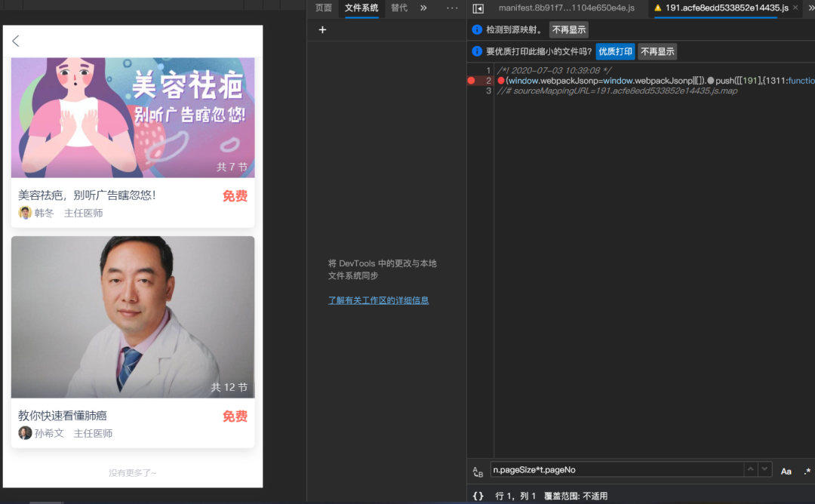Click the sourceMappingURL comment on line 3
This screenshot has height=504, width=815.
tap(617, 91)
